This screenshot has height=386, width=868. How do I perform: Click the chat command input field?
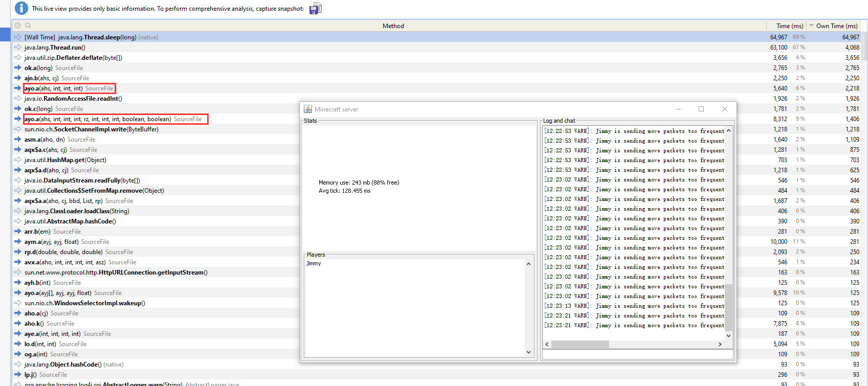coord(637,355)
